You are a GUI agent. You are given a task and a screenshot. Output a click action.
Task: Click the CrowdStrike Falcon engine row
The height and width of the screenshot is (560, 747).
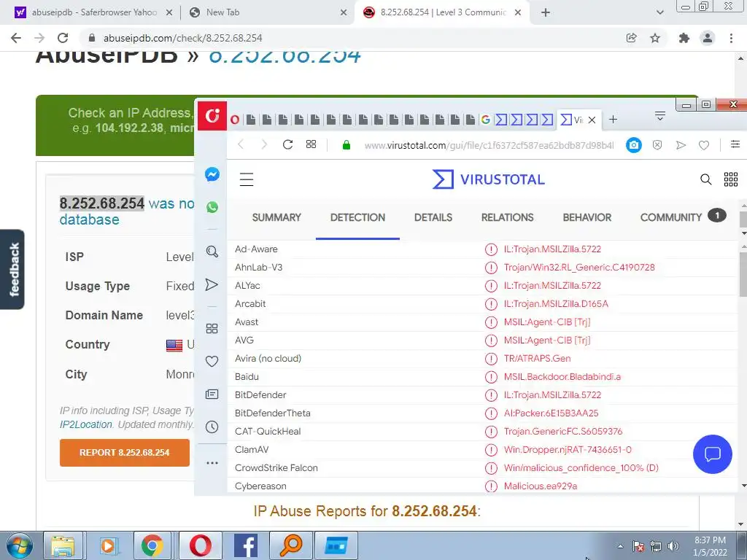pyautogui.click(x=482, y=467)
